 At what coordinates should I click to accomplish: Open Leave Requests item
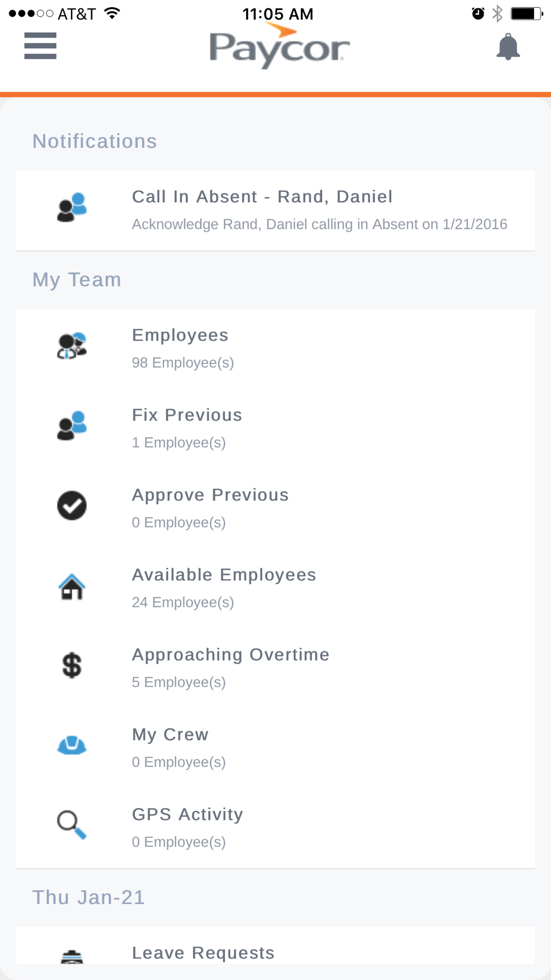(275, 946)
